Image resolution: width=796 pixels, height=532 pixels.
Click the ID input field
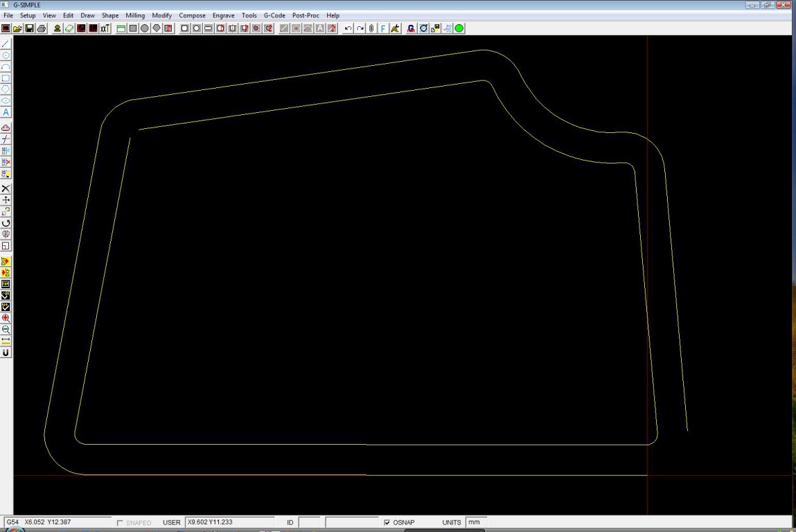coord(309,522)
